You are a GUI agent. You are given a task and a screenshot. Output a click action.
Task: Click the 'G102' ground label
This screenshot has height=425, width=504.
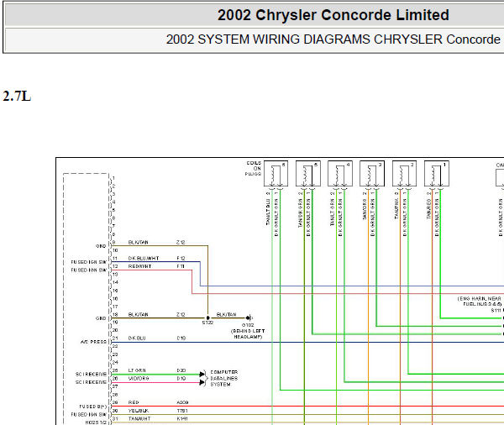click(x=248, y=325)
